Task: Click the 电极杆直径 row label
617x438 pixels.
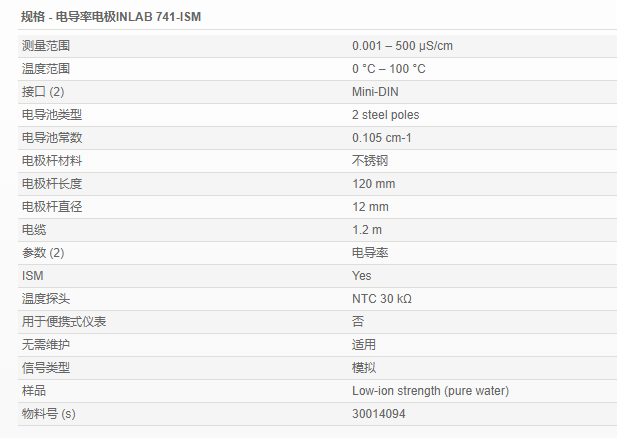Action: click(52, 207)
